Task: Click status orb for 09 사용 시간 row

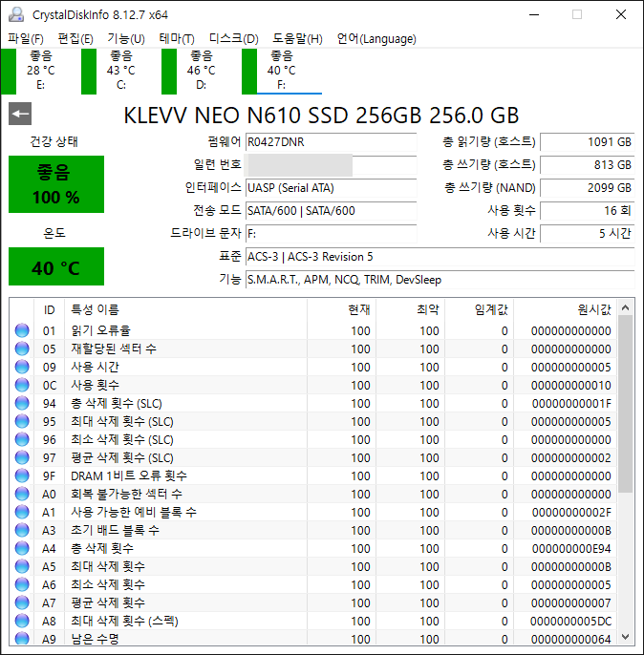Action: tap(22, 367)
